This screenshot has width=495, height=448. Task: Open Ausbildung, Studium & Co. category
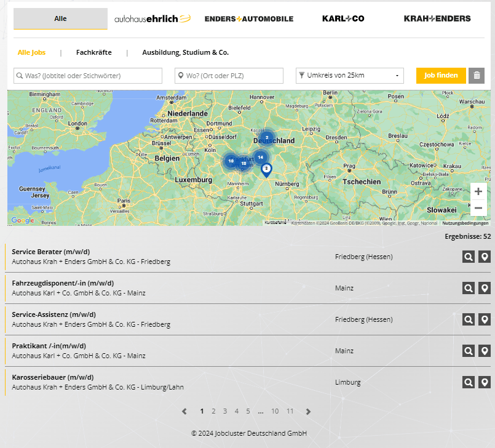(185, 52)
